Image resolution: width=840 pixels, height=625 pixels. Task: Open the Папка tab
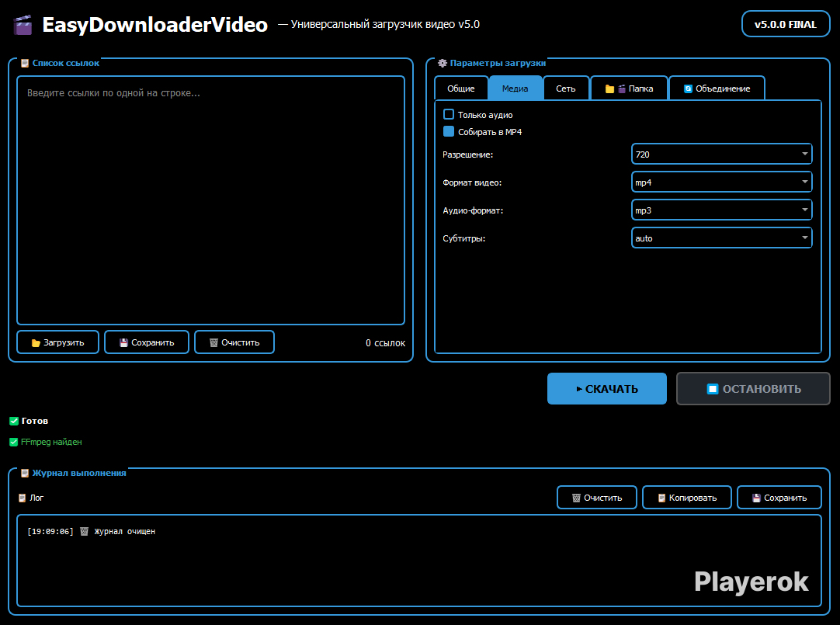630,89
